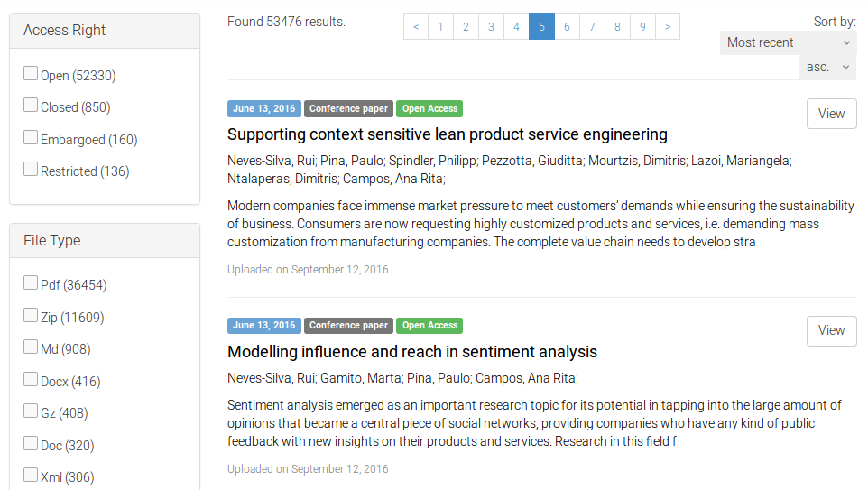The height and width of the screenshot is (490, 868).
Task: Go to next results page arrow
Action: [667, 27]
